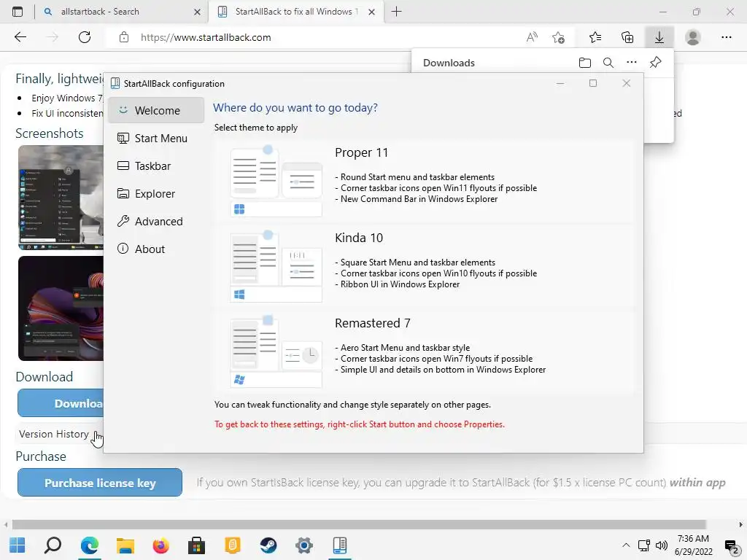The image size is (747, 560).
Task: Open File Explorer from taskbar
Action: (125, 545)
